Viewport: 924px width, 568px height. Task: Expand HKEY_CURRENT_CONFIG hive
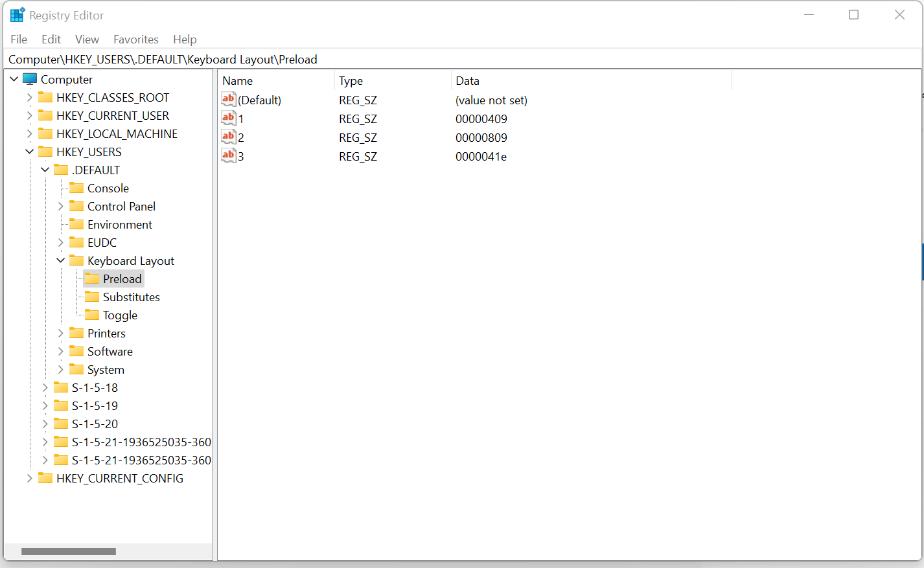tap(30, 478)
